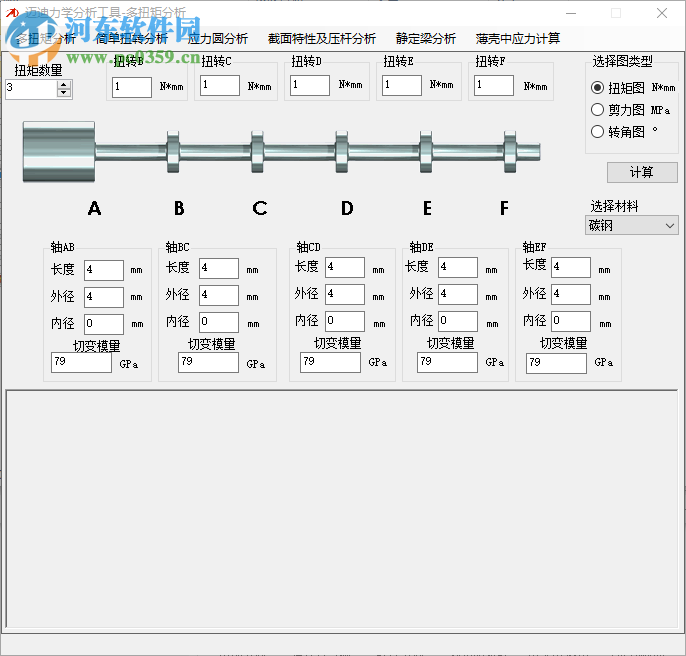The height and width of the screenshot is (656, 686).
Task: Select the 剪力图 MPa radio option
Action: (597, 109)
